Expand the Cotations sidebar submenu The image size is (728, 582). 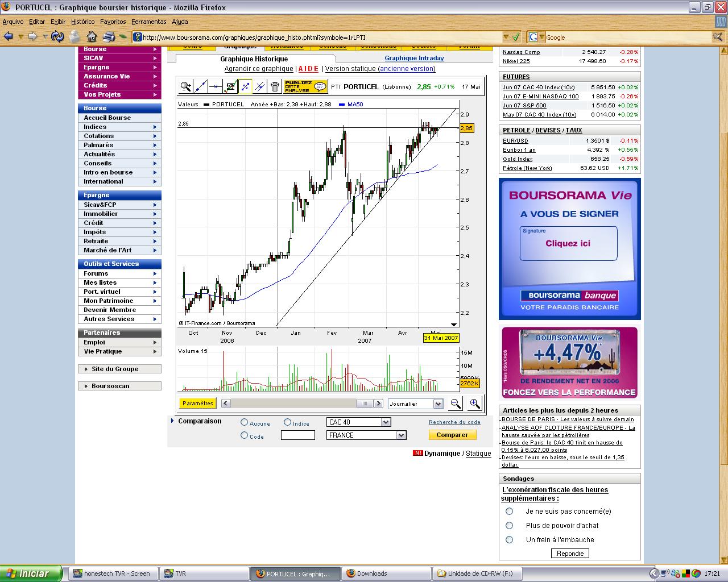(155, 136)
